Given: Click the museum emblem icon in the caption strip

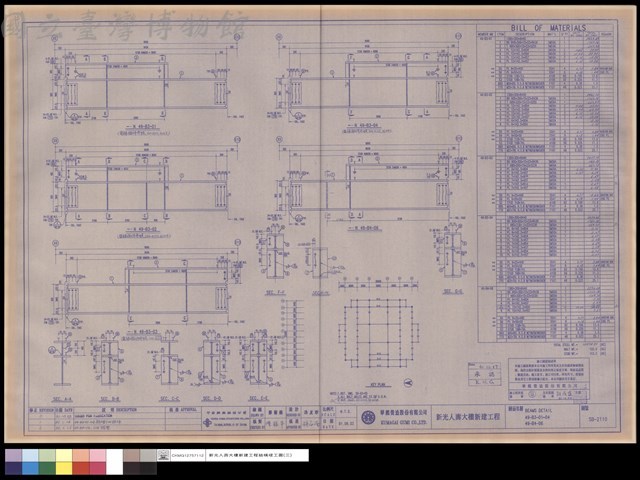Looking at the screenshot, I should coord(163,455).
